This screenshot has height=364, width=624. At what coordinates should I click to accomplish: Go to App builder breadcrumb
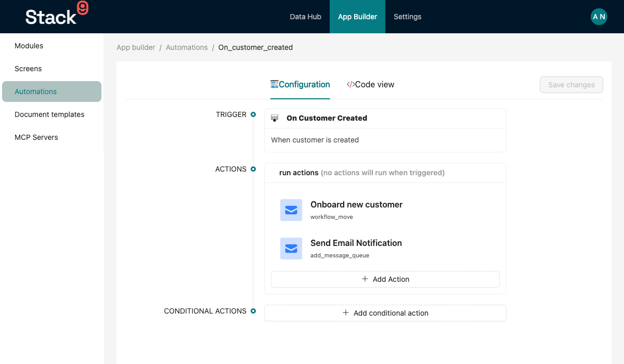click(x=136, y=47)
